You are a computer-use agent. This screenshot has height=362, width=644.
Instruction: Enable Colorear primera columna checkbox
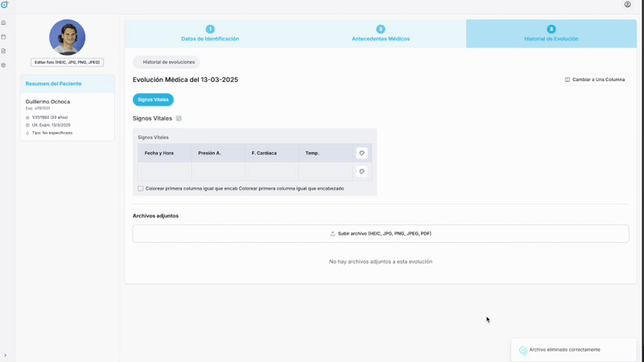[x=140, y=188]
